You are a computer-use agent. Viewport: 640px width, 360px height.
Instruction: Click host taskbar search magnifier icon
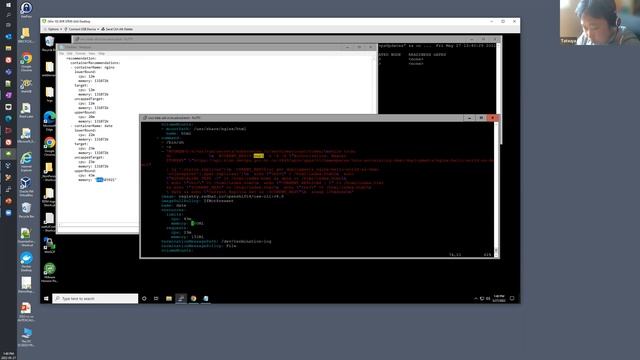8,15
